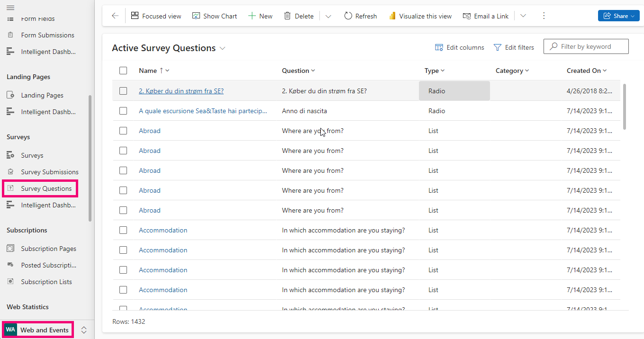Click the Share button
Screen dimensions: 644x339
(x=619, y=16)
